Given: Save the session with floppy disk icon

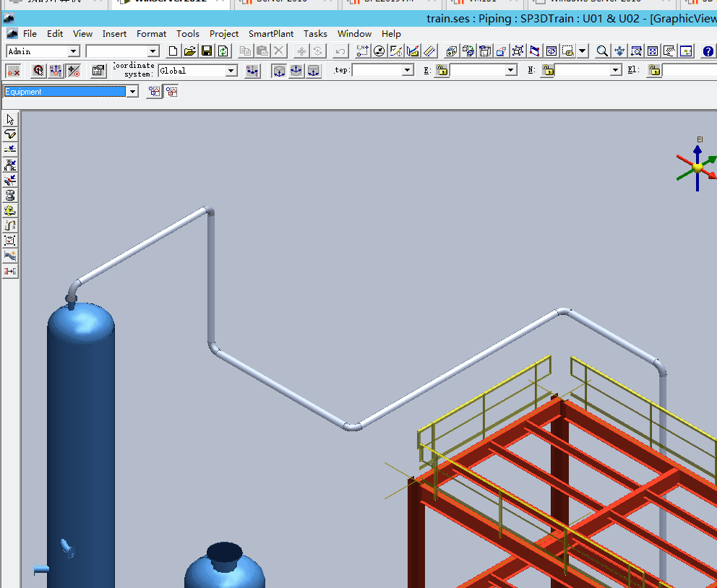Looking at the screenshot, I should (207, 51).
